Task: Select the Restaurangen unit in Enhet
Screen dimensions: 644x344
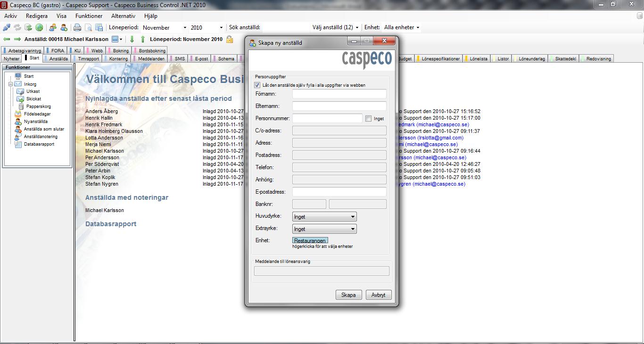Action: pyautogui.click(x=310, y=240)
